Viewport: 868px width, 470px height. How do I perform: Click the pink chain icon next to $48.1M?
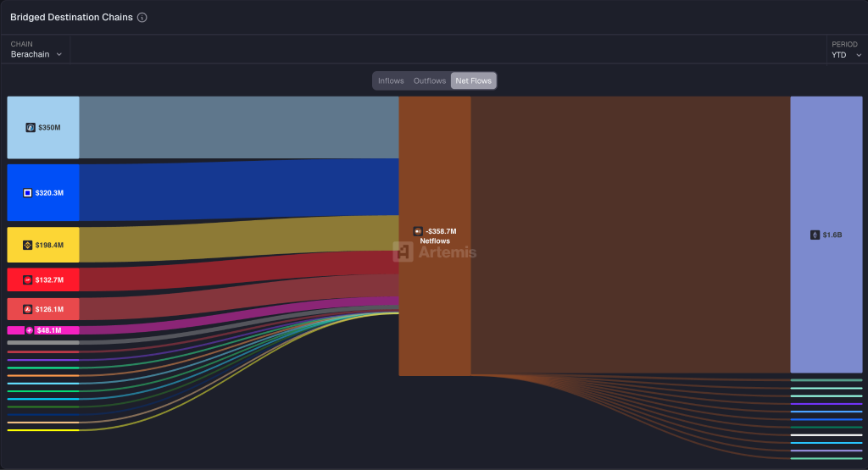pos(30,330)
